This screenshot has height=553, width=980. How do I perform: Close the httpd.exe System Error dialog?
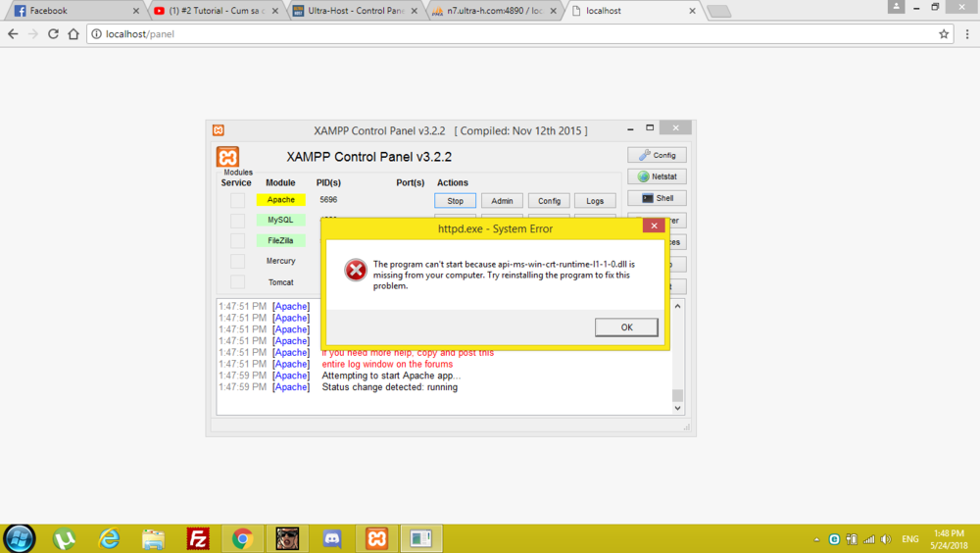click(x=654, y=226)
